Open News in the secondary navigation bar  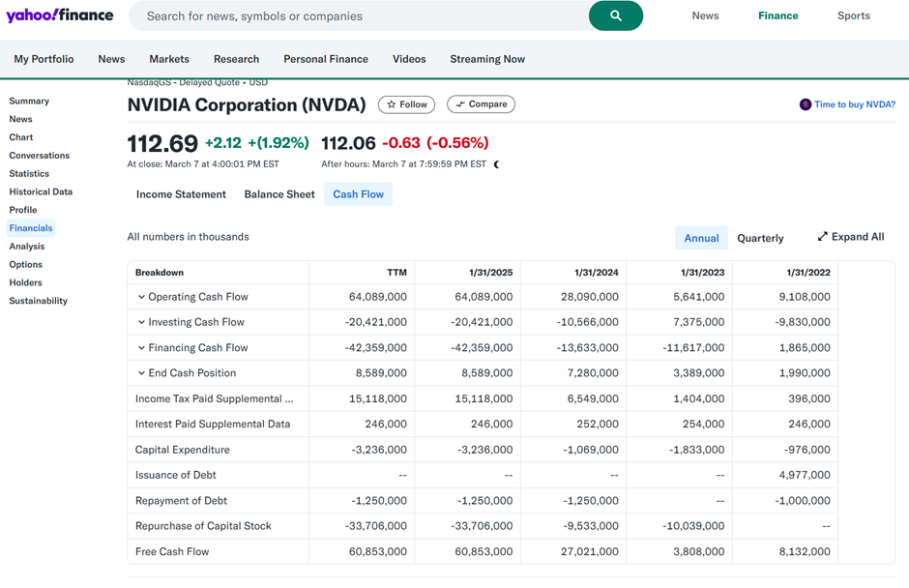pos(111,59)
